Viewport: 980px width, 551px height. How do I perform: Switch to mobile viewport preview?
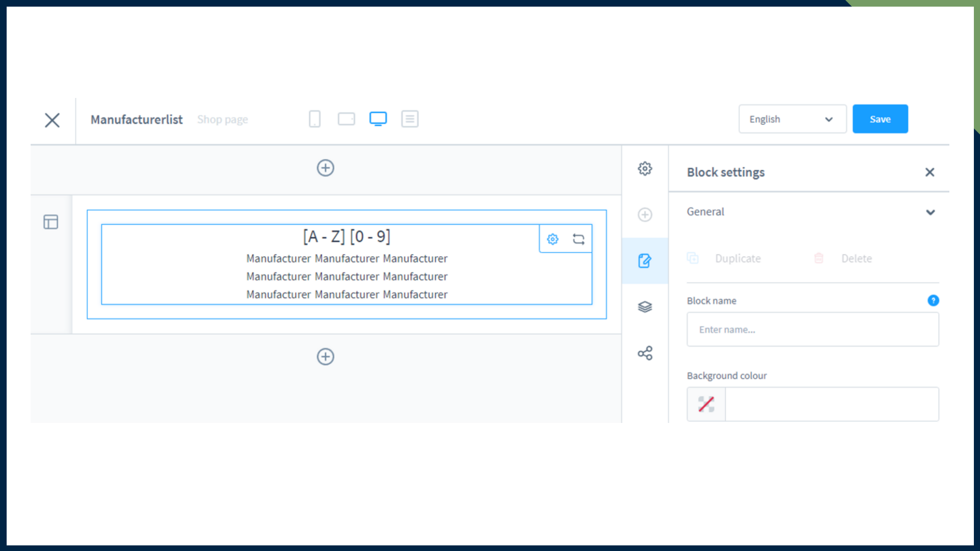(314, 119)
